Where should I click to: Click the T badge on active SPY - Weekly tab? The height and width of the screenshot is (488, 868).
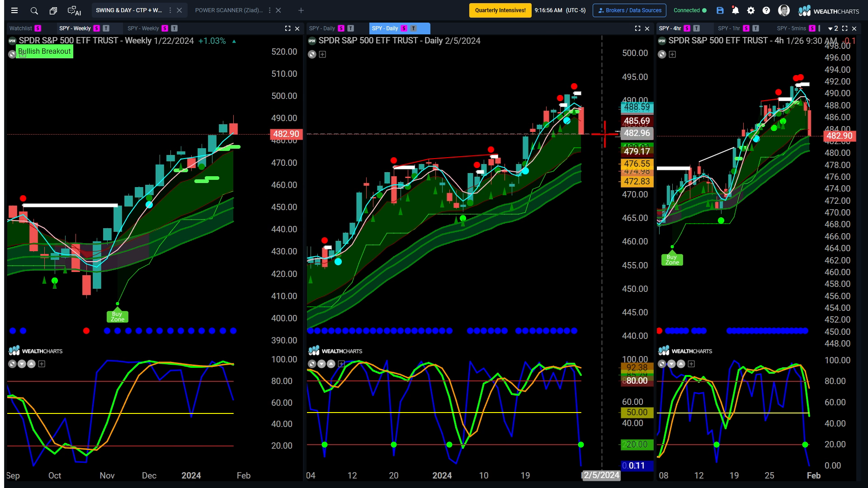click(106, 28)
